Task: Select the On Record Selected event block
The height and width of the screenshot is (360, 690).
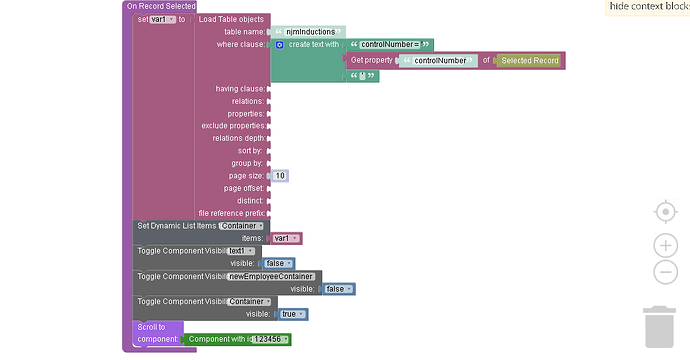Action: pyautogui.click(x=161, y=6)
